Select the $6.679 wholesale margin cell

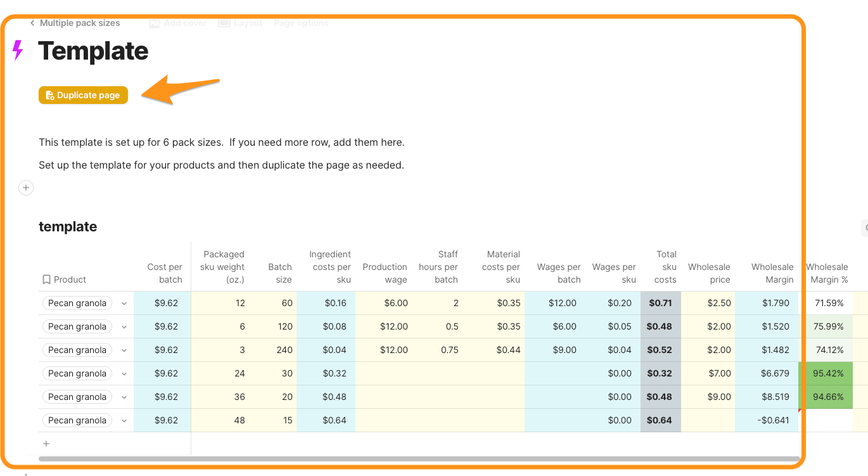click(x=767, y=373)
